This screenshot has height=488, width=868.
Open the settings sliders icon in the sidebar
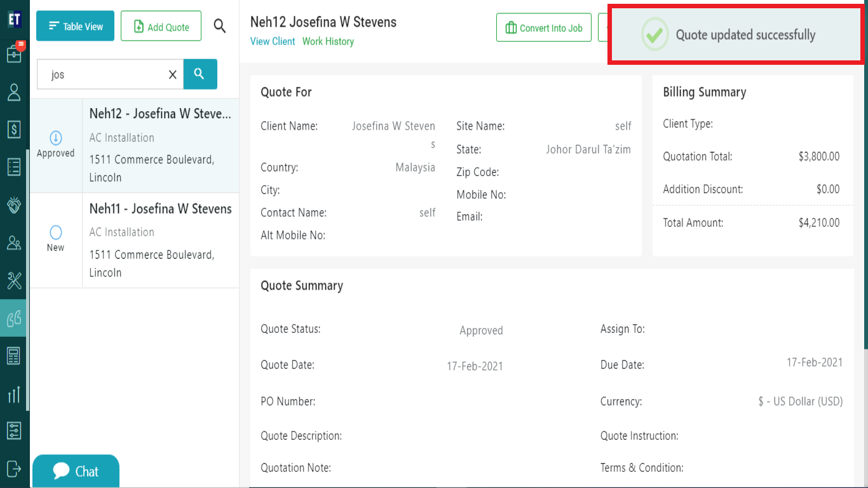pyautogui.click(x=14, y=431)
